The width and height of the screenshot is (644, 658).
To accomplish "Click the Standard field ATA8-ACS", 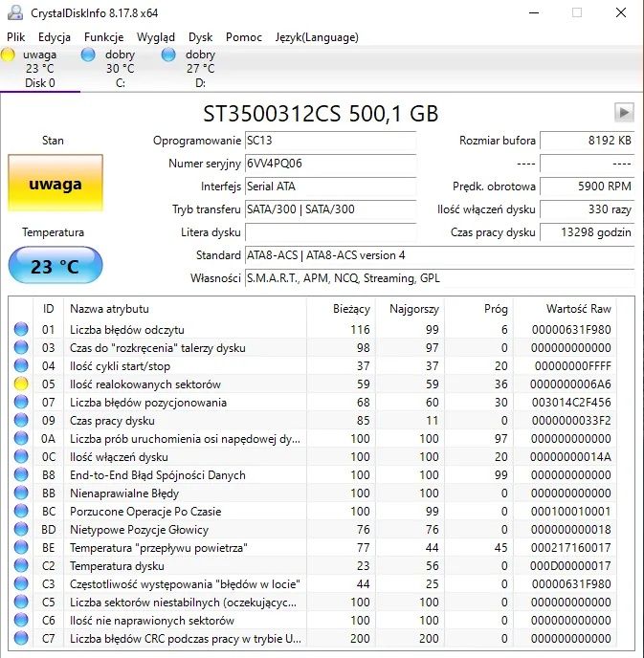I will (439, 255).
